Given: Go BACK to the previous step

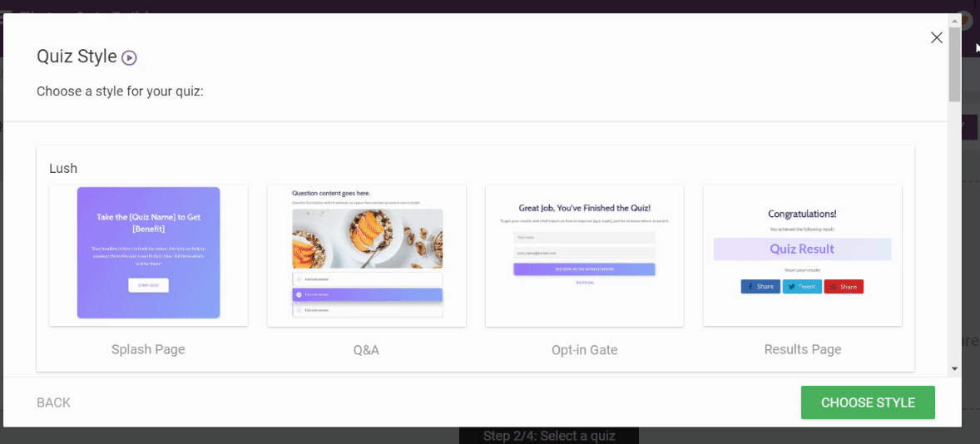Looking at the screenshot, I should [53, 402].
